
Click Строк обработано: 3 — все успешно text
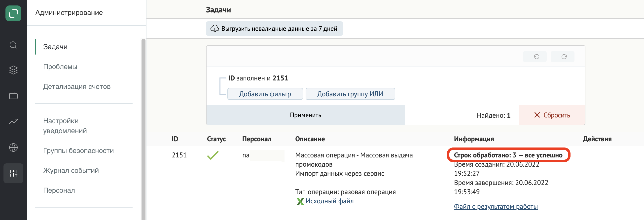tap(508, 155)
